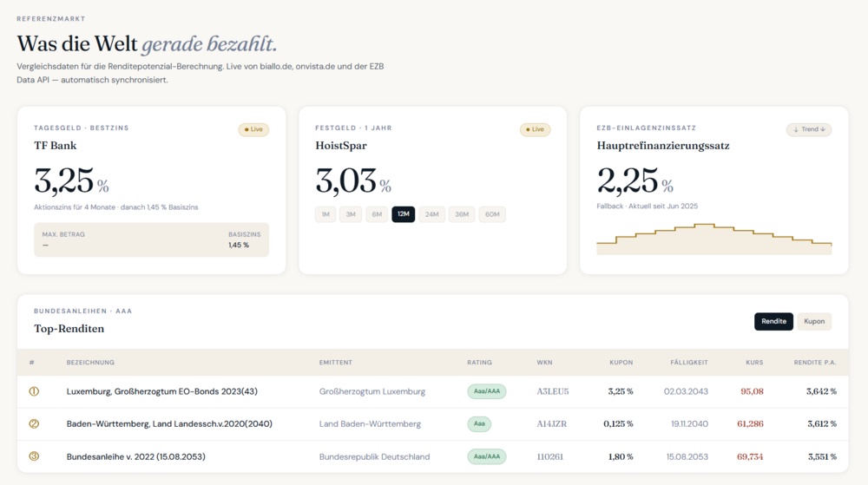Image resolution: width=868 pixels, height=485 pixels.
Task: Click the Kupon column header
Action: 621,363
